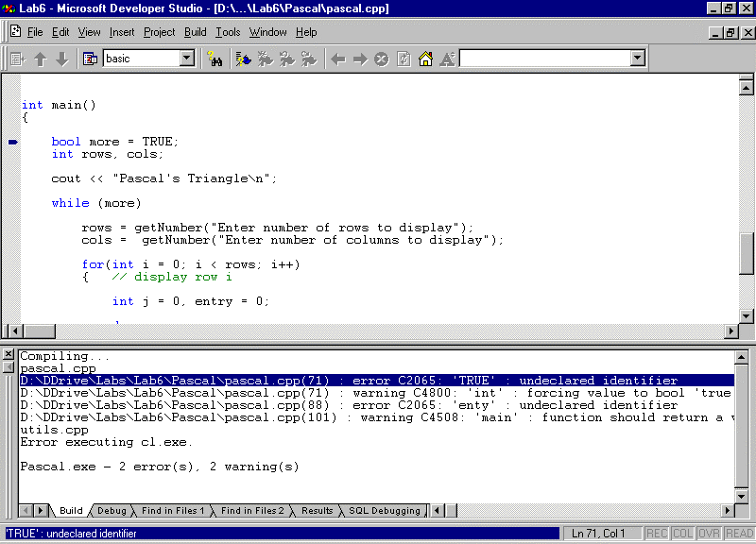Expand the empty address combo box dropdown
The image size is (756, 544).
(637, 59)
